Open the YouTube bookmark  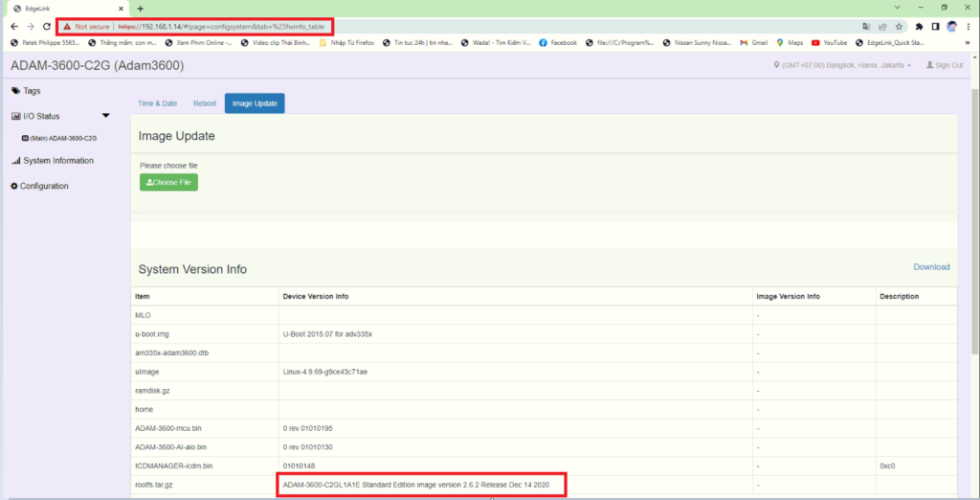[830, 43]
